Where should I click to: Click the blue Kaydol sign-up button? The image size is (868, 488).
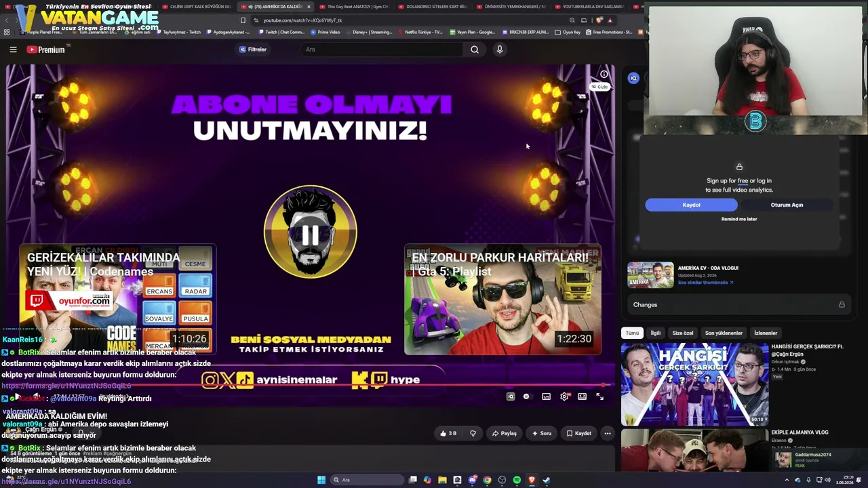pos(691,205)
